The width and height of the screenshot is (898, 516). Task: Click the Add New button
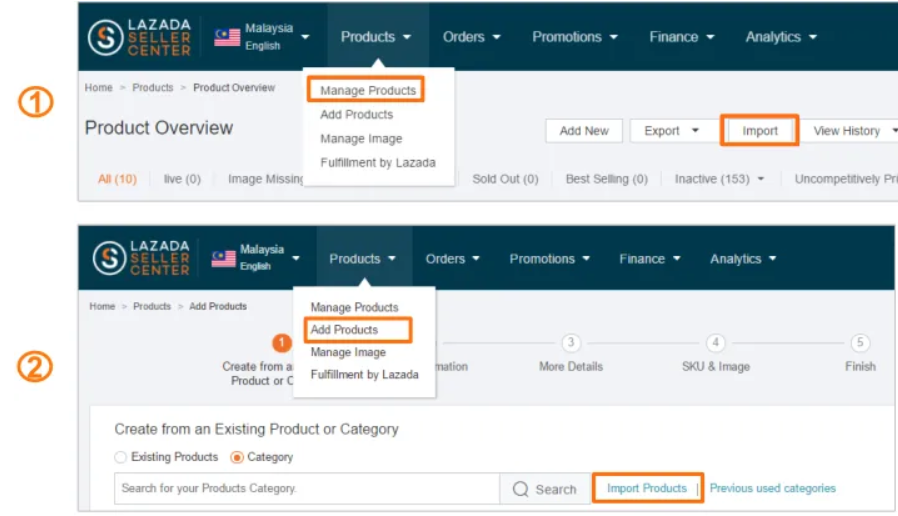[584, 131]
